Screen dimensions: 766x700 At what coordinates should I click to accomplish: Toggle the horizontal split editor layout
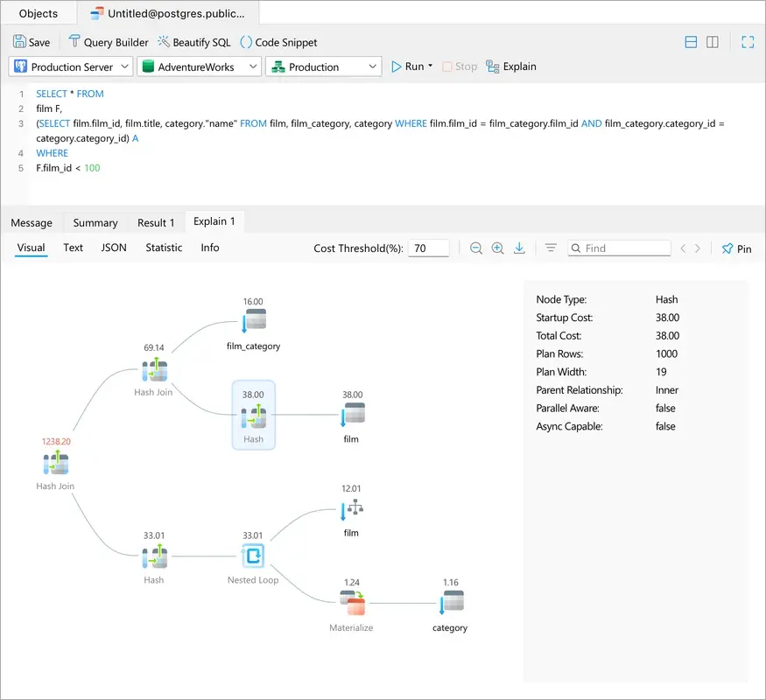pyautogui.click(x=691, y=41)
